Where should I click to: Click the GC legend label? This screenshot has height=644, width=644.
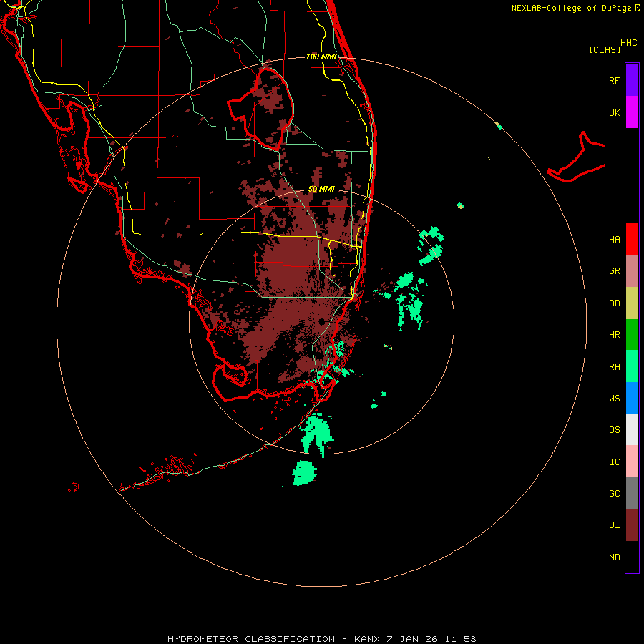614,494
